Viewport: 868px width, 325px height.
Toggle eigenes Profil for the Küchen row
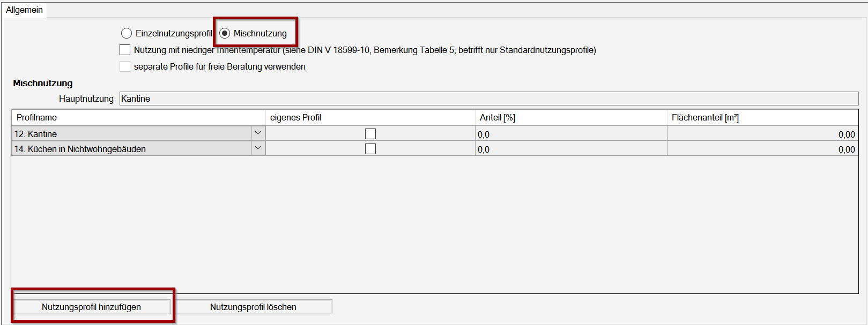(x=370, y=149)
